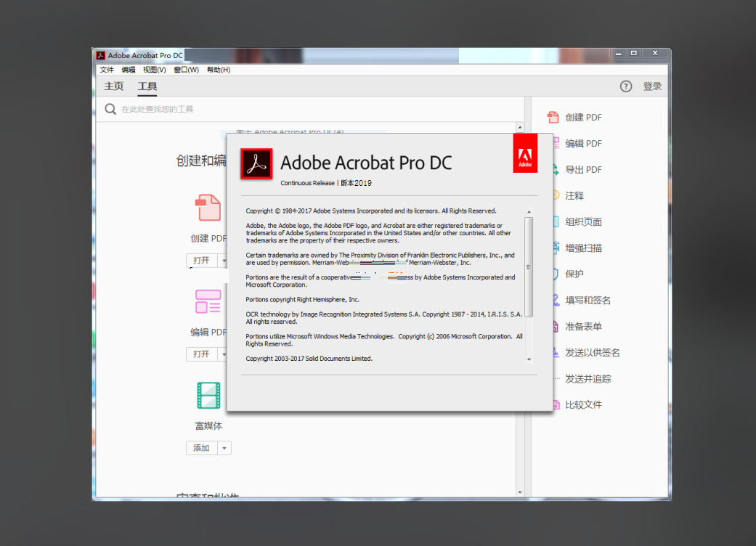The image size is (756, 546).
Task: Select 发送以供签名 in right panel
Action: coord(592,353)
